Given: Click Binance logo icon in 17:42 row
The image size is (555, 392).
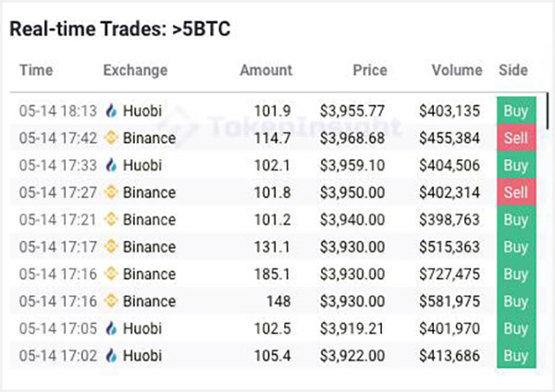Looking at the screenshot, I should 111,138.
